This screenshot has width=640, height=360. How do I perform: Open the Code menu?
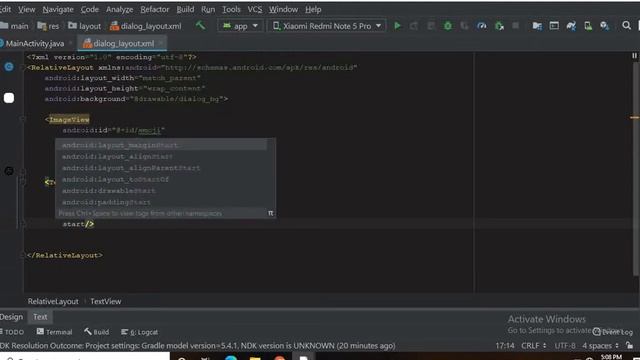click(x=89, y=9)
